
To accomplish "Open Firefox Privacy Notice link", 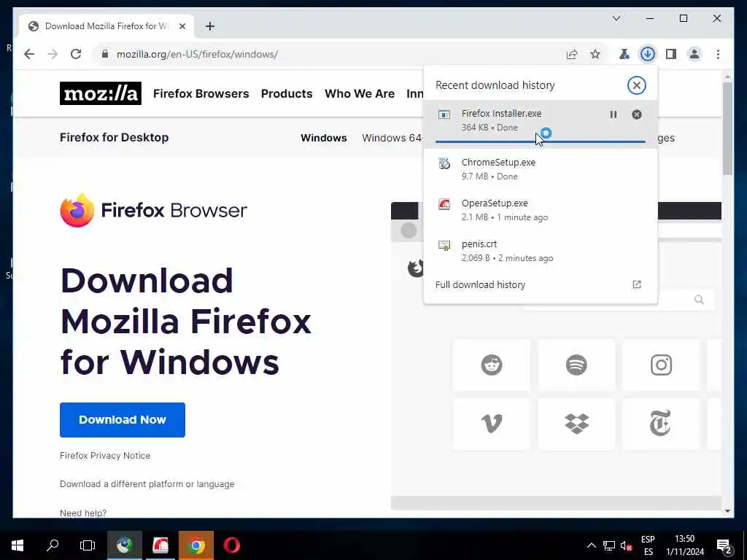I will click(x=105, y=455).
